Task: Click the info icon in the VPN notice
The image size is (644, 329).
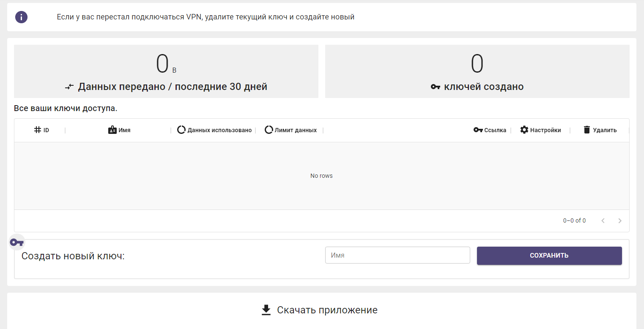Action: pyautogui.click(x=21, y=17)
